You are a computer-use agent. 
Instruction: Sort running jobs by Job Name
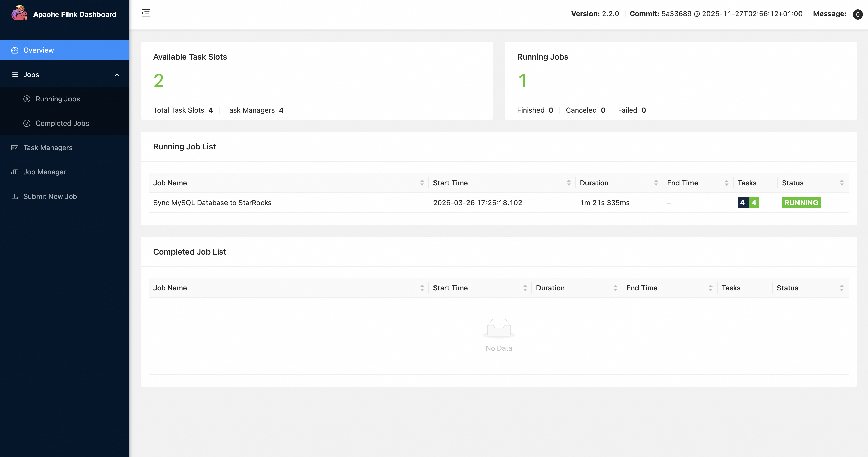(422, 183)
